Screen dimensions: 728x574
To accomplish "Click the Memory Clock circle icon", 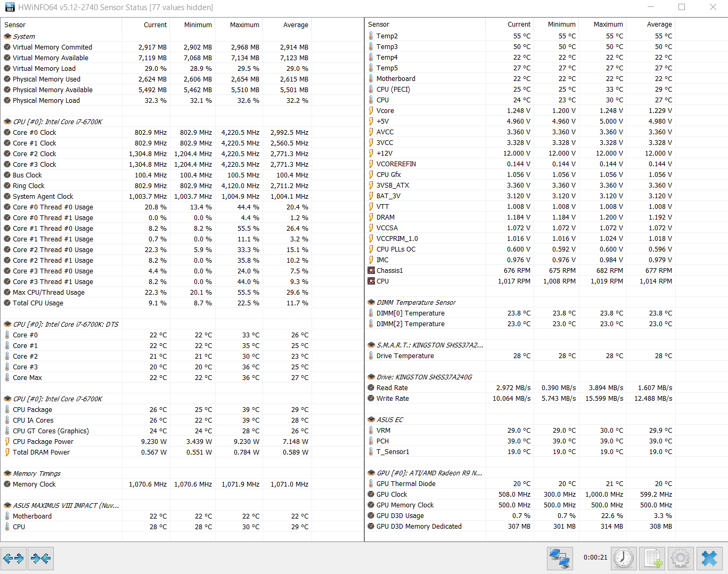I will coord(7,484).
